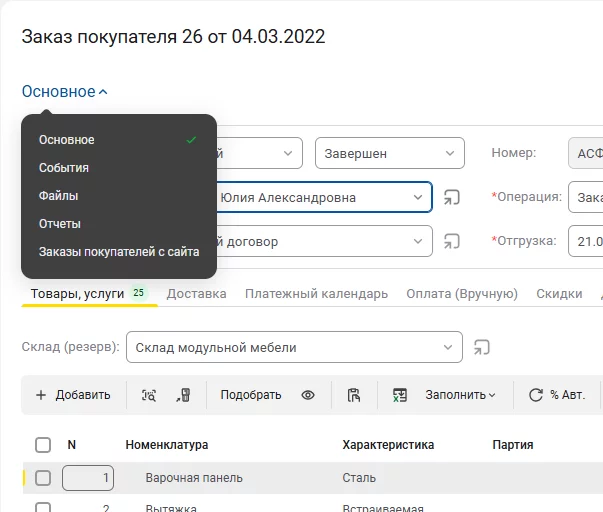
Task: Click the row number 1 field
Action: [88, 478]
